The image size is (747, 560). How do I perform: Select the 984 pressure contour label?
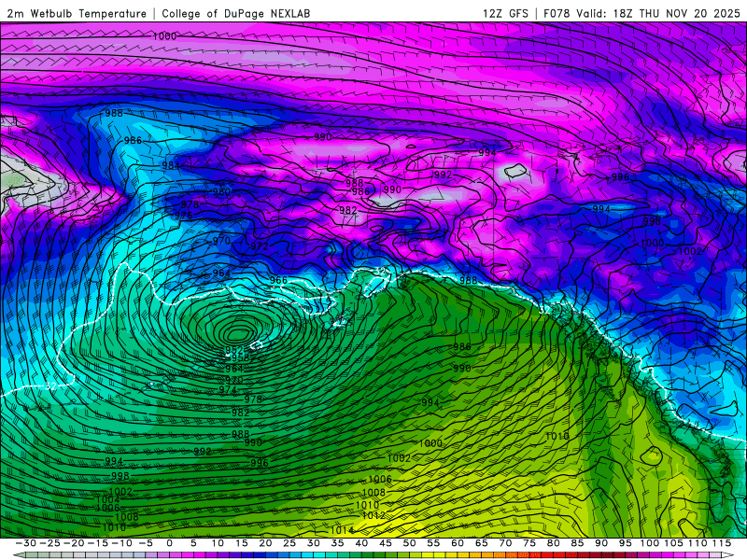tap(171, 165)
